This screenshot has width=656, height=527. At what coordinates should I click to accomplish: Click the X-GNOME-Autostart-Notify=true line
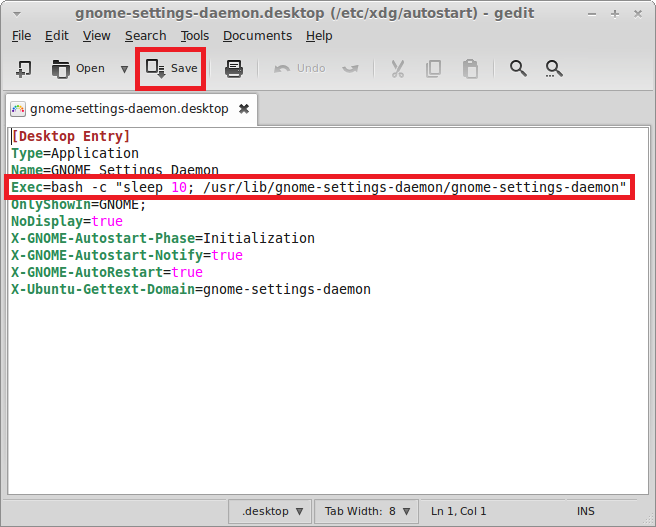[127, 255]
